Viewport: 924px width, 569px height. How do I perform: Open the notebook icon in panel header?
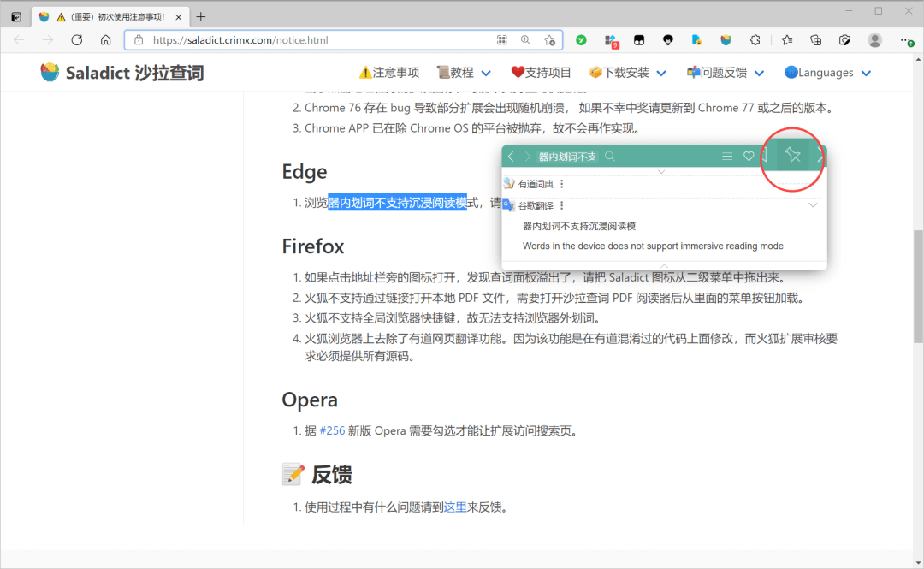tap(766, 156)
